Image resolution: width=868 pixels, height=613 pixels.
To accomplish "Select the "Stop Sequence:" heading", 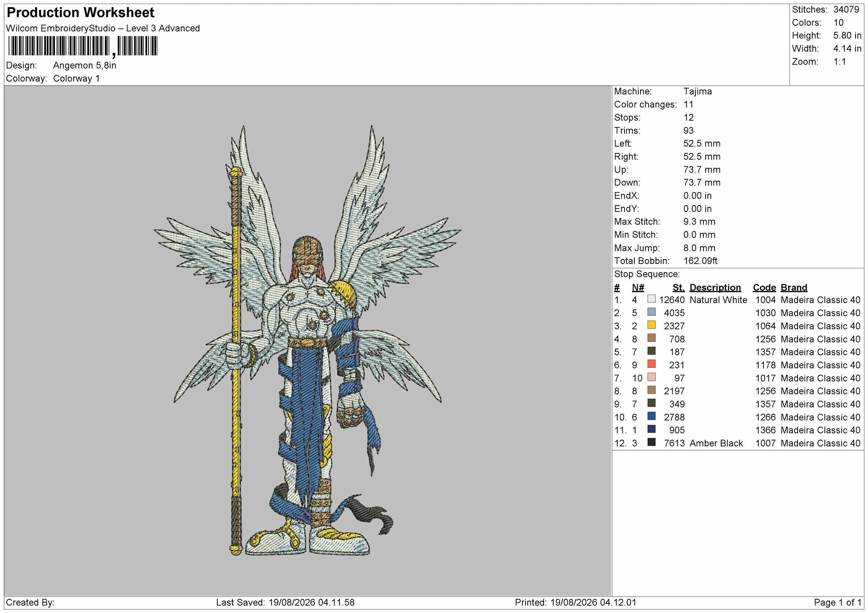I will tap(647, 274).
